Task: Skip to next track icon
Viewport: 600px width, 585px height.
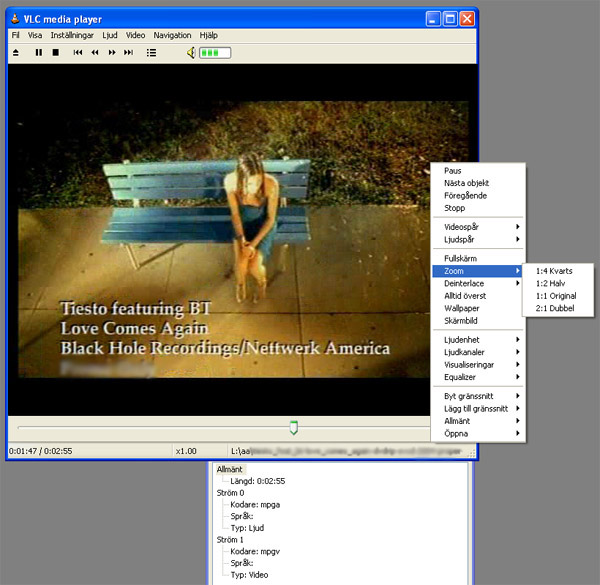Action: [x=129, y=52]
